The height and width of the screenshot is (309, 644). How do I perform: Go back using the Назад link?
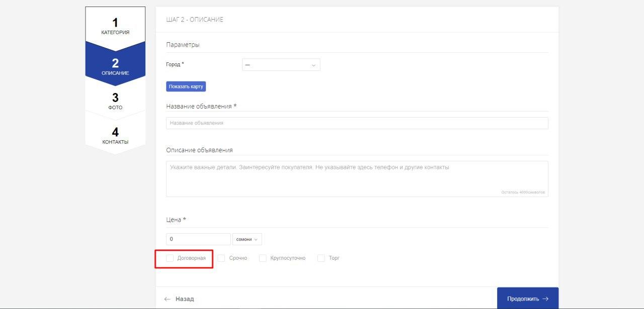[x=184, y=299]
